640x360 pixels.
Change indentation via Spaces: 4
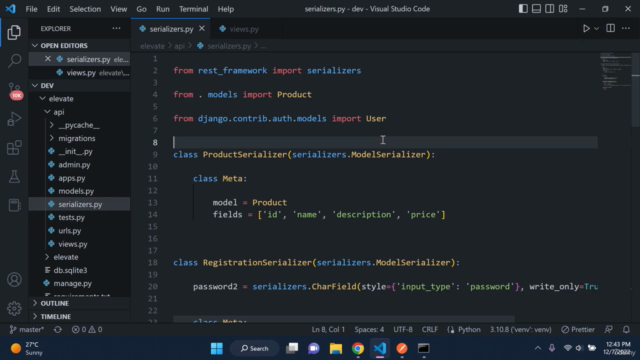pyautogui.click(x=369, y=329)
